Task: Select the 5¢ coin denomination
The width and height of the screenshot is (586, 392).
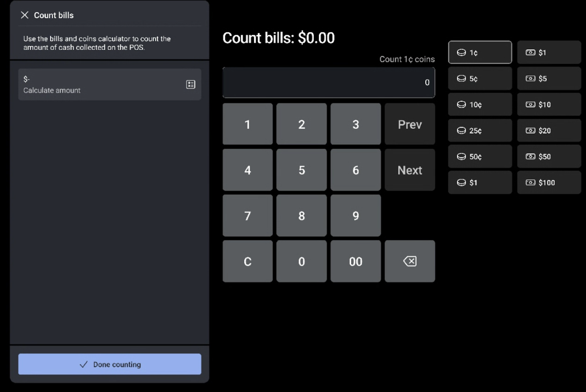Action: 480,78
